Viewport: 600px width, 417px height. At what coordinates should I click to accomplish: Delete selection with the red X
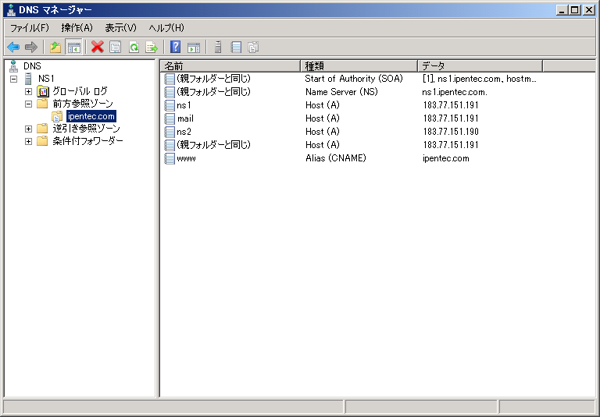pyautogui.click(x=98, y=47)
